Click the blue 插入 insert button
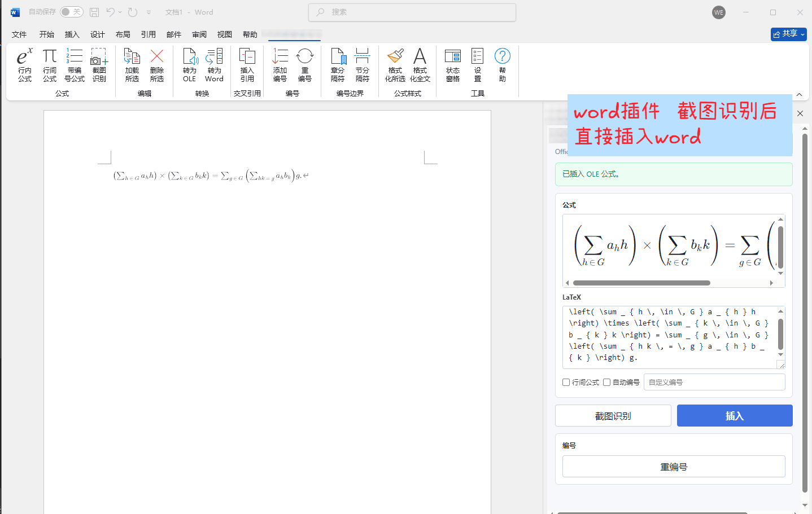The image size is (812, 514). 735,416
